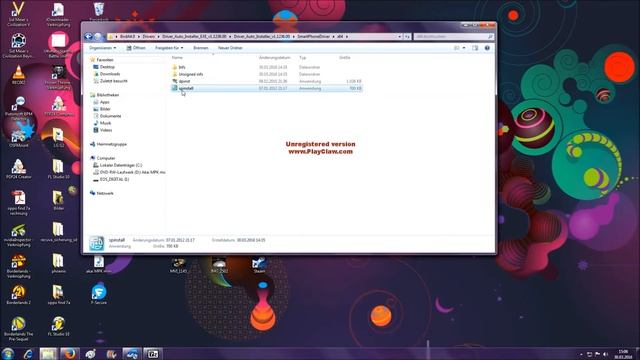
Task: Select the PDF24 Creator desktop shortcut
Action: [18, 169]
